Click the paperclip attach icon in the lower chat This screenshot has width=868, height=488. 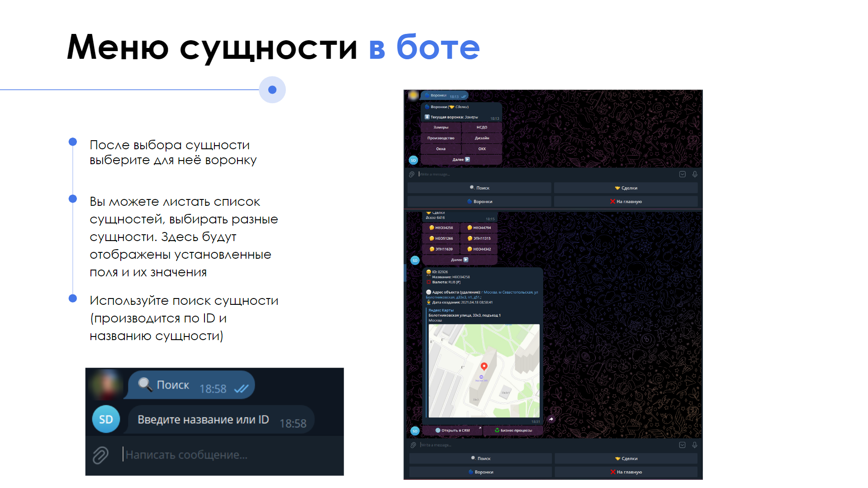pos(413,445)
